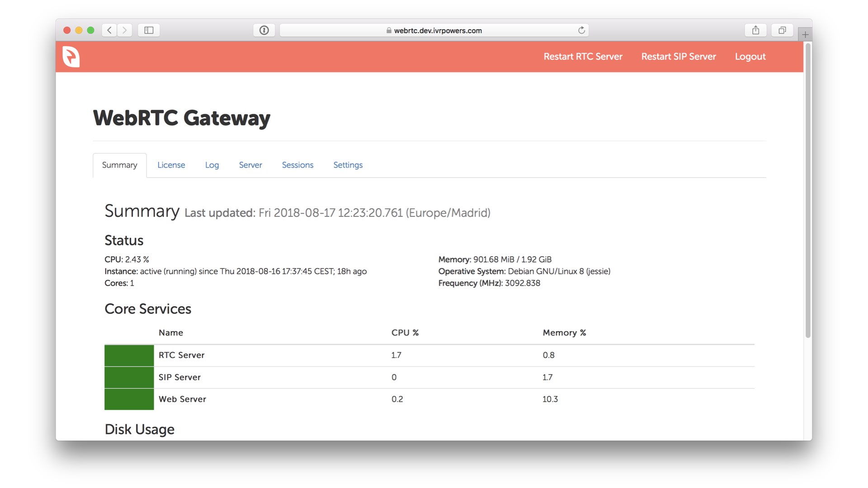The image size is (868, 488).
Task: Reload page with refresh icon
Action: pyautogui.click(x=581, y=30)
